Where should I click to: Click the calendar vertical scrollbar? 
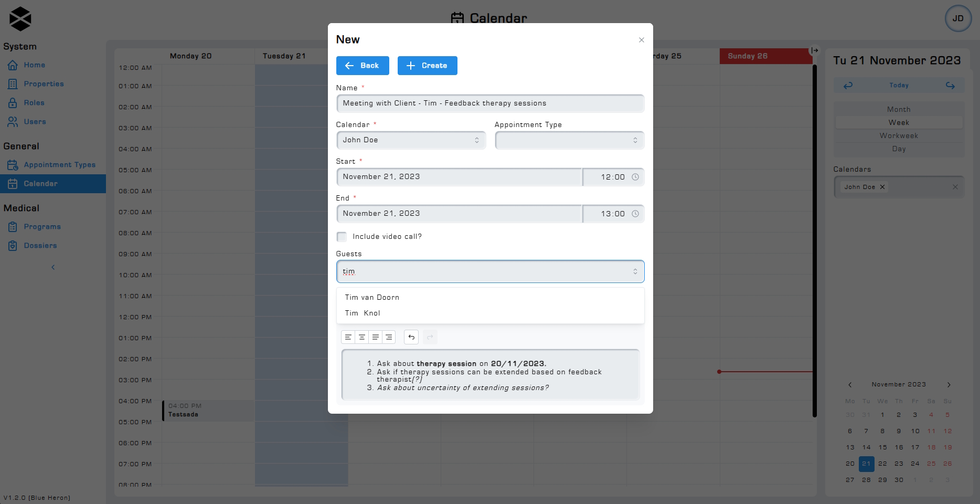point(814,240)
